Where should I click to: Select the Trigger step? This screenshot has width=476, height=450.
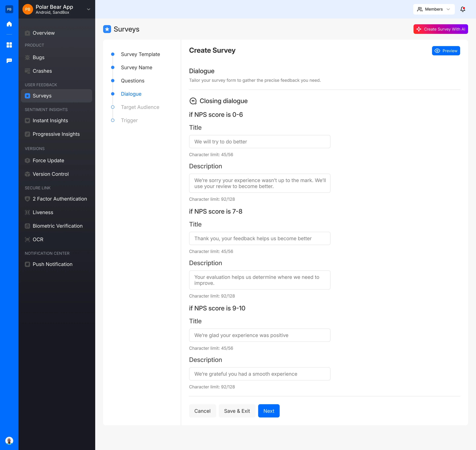[129, 120]
